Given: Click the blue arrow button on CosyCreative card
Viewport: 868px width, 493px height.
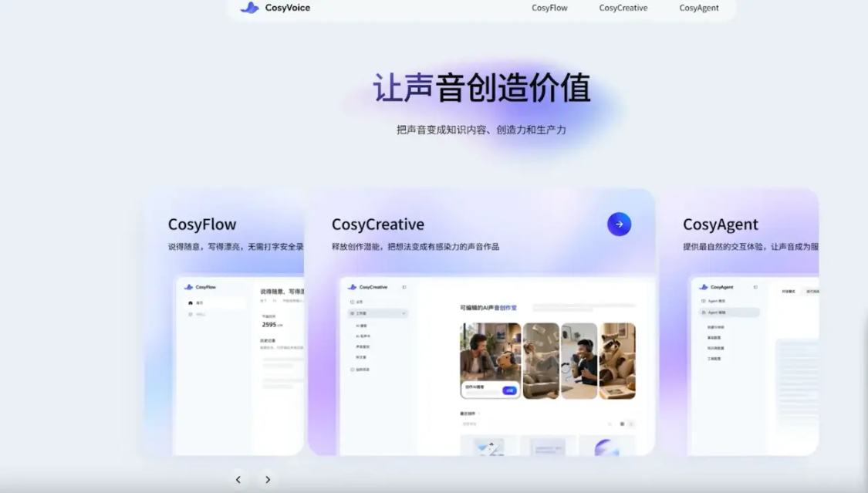Looking at the screenshot, I should pyautogui.click(x=619, y=224).
